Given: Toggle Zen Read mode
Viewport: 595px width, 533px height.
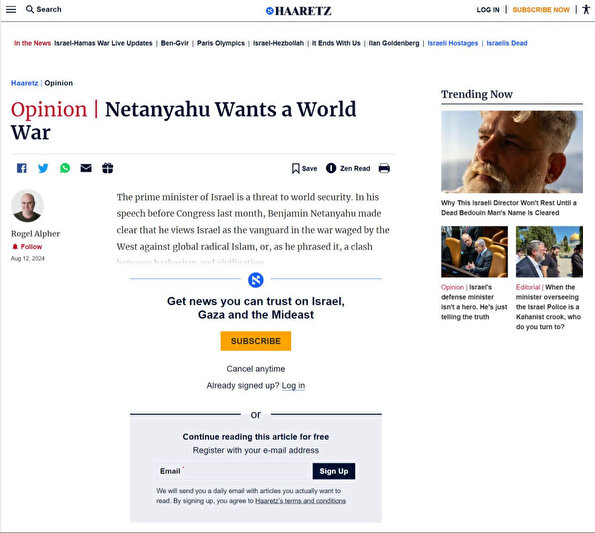Looking at the screenshot, I should (348, 168).
